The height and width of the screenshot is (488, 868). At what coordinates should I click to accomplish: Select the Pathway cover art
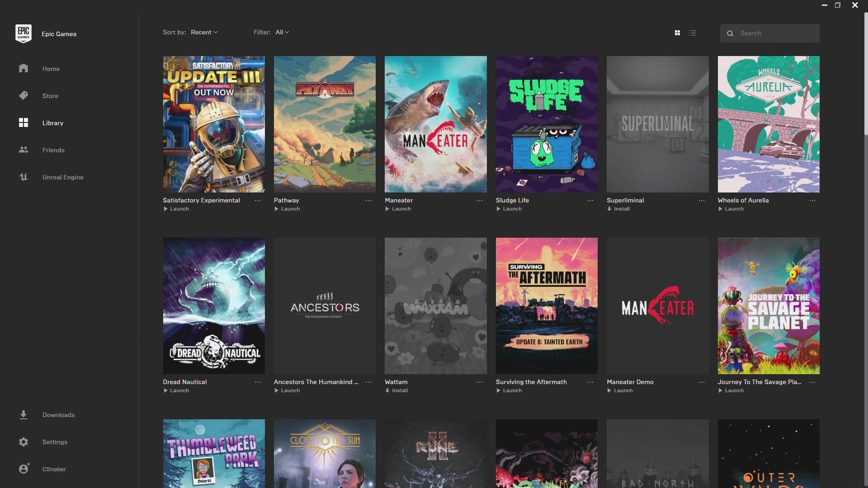[325, 124]
